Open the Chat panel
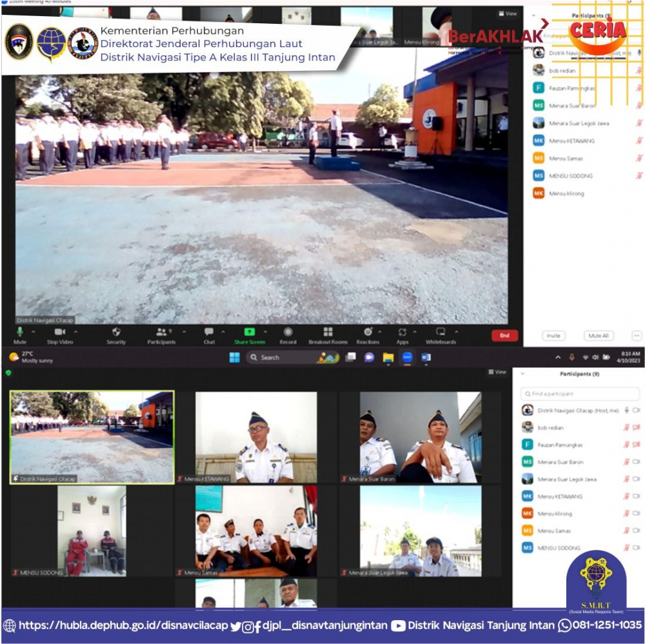The image size is (645, 644). [x=209, y=335]
